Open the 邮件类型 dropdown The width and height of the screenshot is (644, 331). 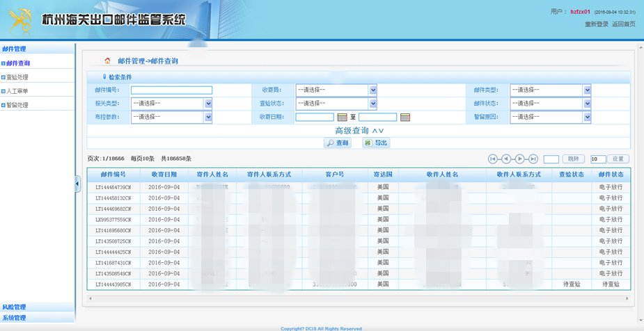(587, 90)
